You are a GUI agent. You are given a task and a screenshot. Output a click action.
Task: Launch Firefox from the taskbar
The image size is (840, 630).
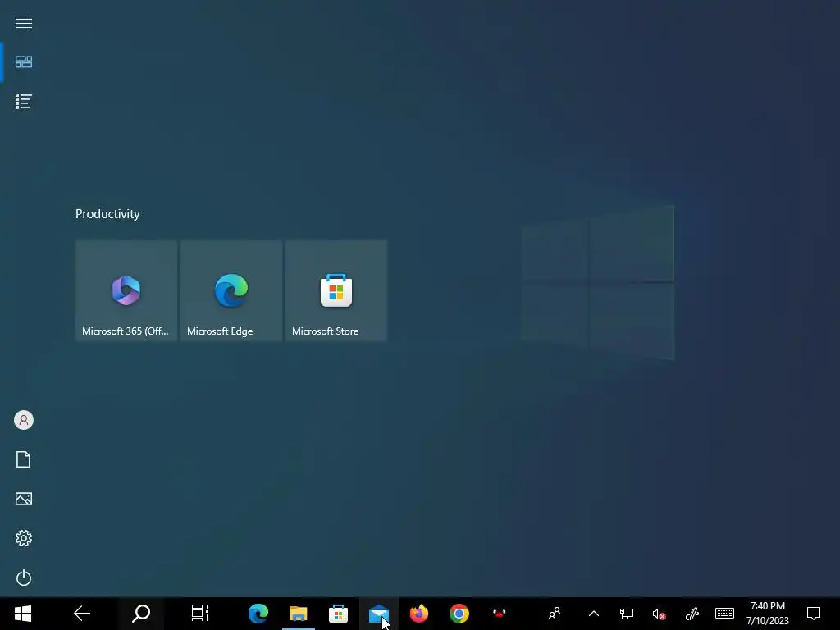click(x=419, y=614)
